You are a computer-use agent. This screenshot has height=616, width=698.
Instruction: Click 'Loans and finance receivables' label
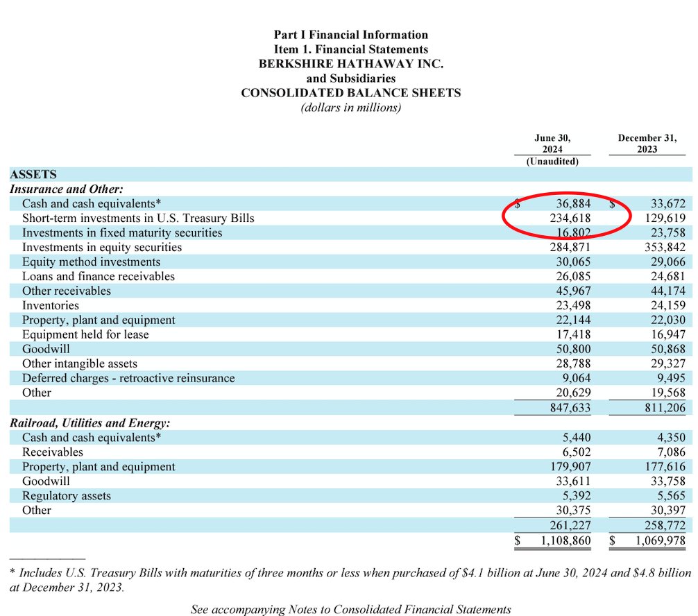tap(99, 276)
